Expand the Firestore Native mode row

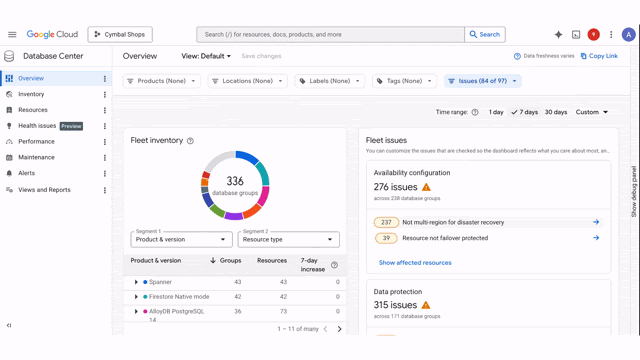point(136,297)
